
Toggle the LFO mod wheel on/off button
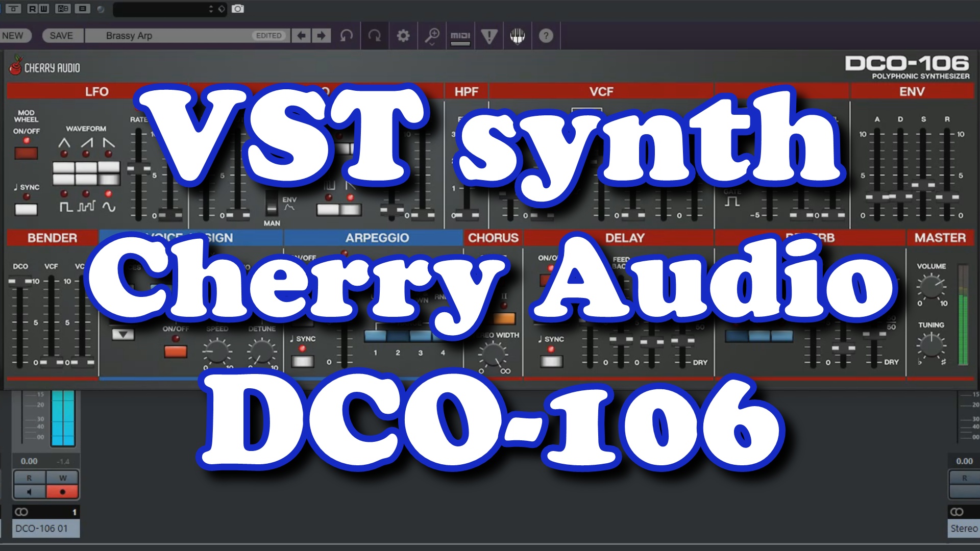26,153
